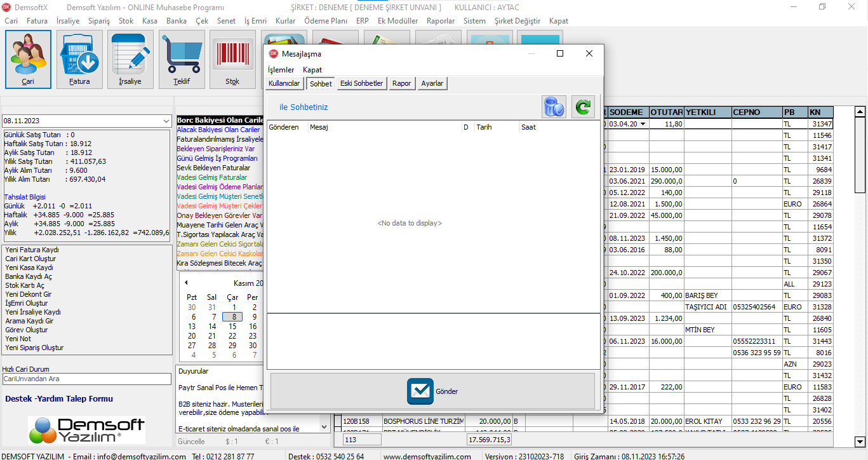
Task: Click the message typing area above Gönder
Action: 433,341
